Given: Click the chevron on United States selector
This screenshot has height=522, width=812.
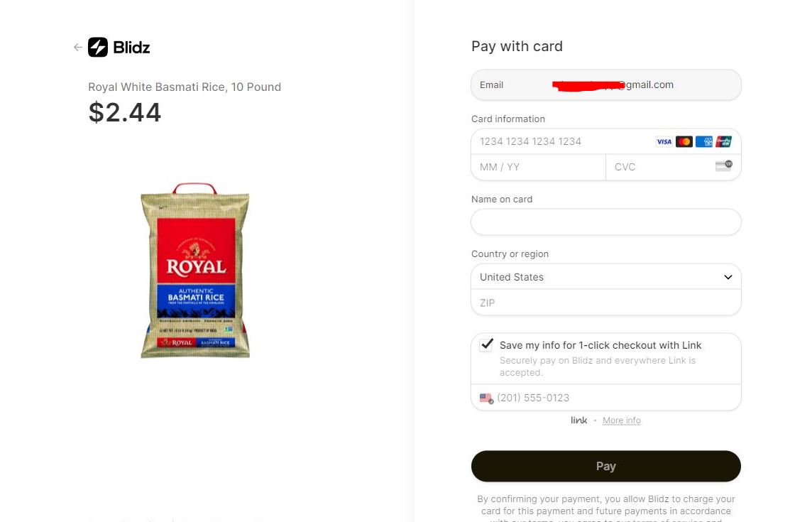Looking at the screenshot, I should pyautogui.click(x=728, y=277).
